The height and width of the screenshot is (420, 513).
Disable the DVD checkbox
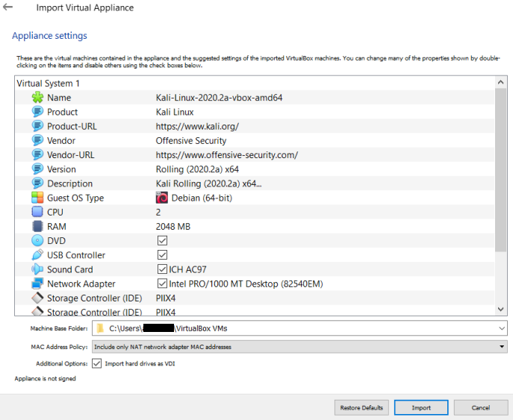click(162, 240)
